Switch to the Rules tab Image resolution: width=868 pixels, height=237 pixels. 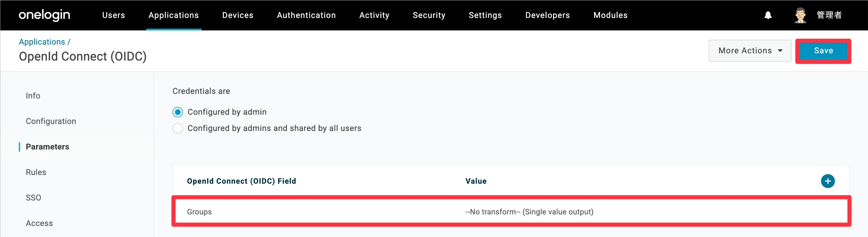click(36, 172)
